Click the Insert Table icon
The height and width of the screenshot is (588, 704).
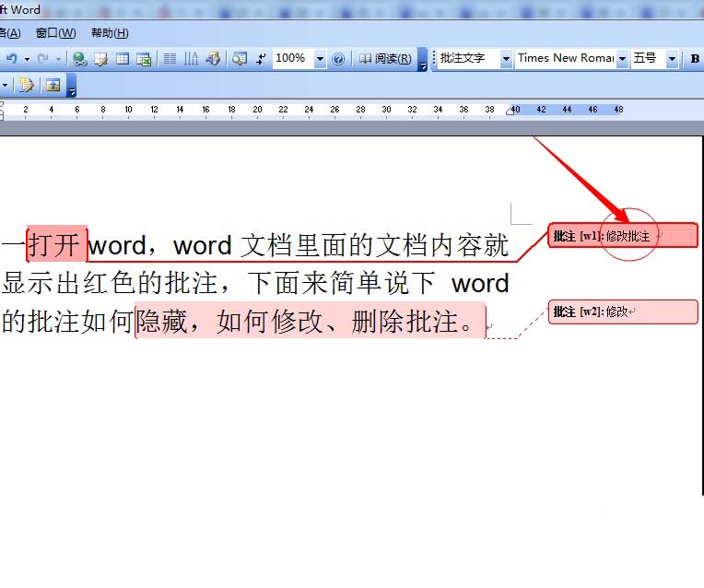[x=123, y=59]
